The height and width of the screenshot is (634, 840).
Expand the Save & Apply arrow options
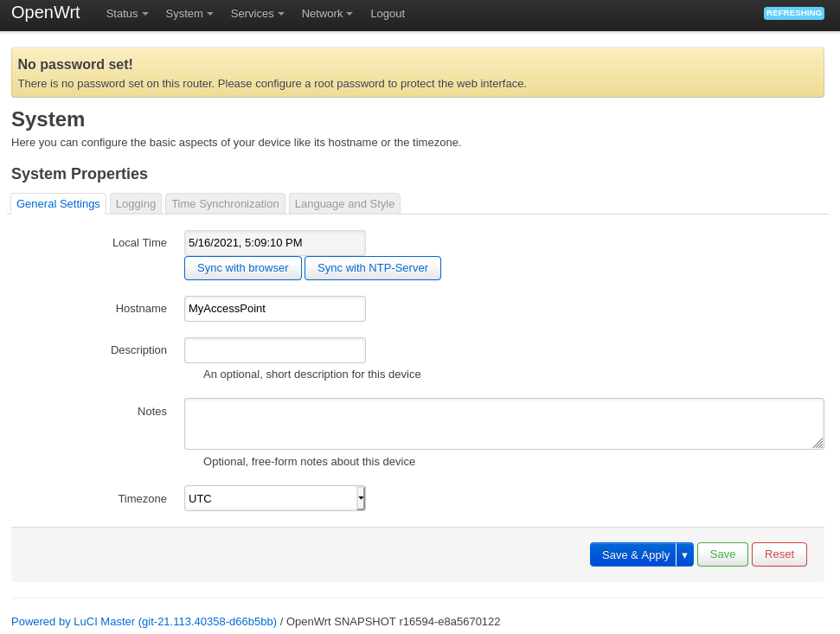point(684,554)
